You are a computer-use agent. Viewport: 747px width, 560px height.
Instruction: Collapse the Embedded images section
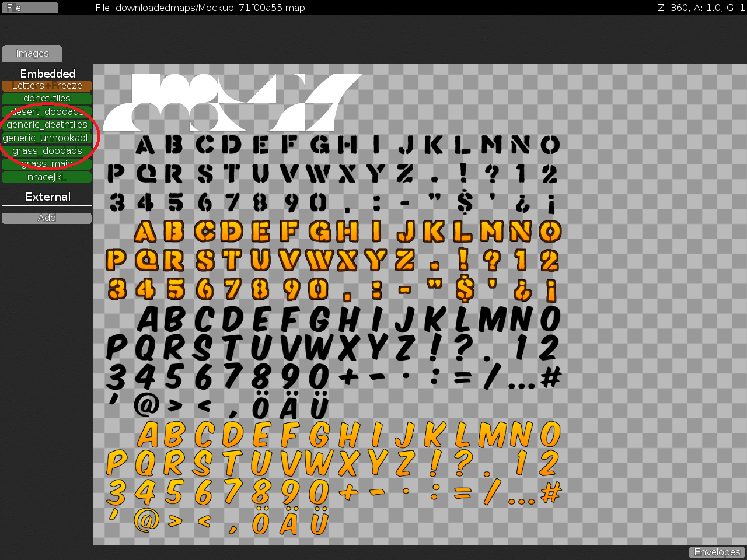[x=47, y=73]
